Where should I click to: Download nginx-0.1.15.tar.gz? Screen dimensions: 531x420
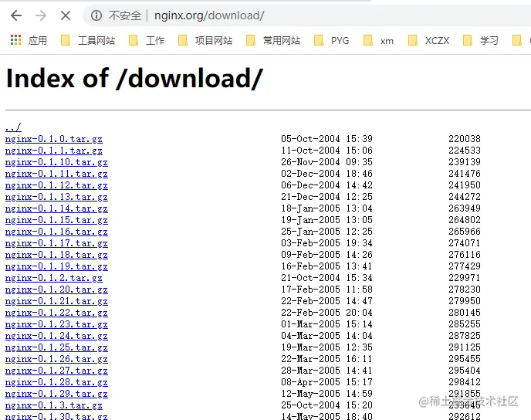pyautogui.click(x=56, y=220)
